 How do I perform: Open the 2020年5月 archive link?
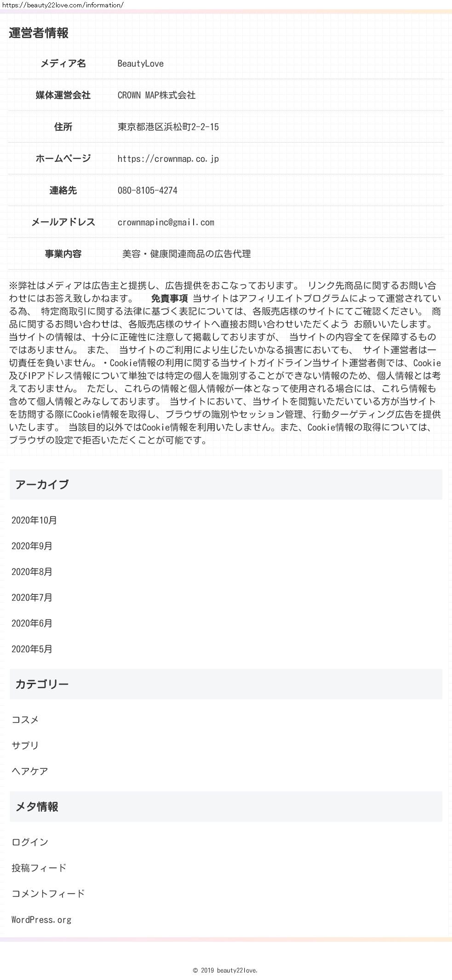click(x=32, y=649)
